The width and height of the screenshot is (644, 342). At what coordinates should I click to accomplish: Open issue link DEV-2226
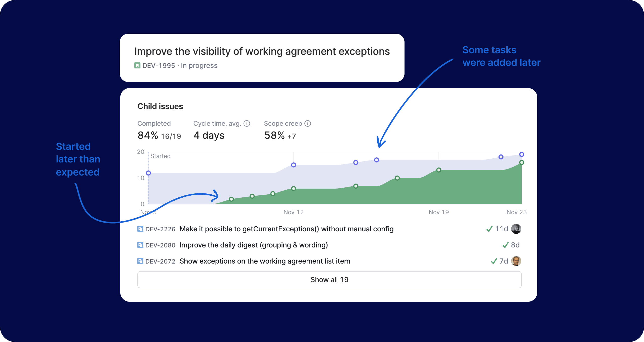click(x=160, y=229)
